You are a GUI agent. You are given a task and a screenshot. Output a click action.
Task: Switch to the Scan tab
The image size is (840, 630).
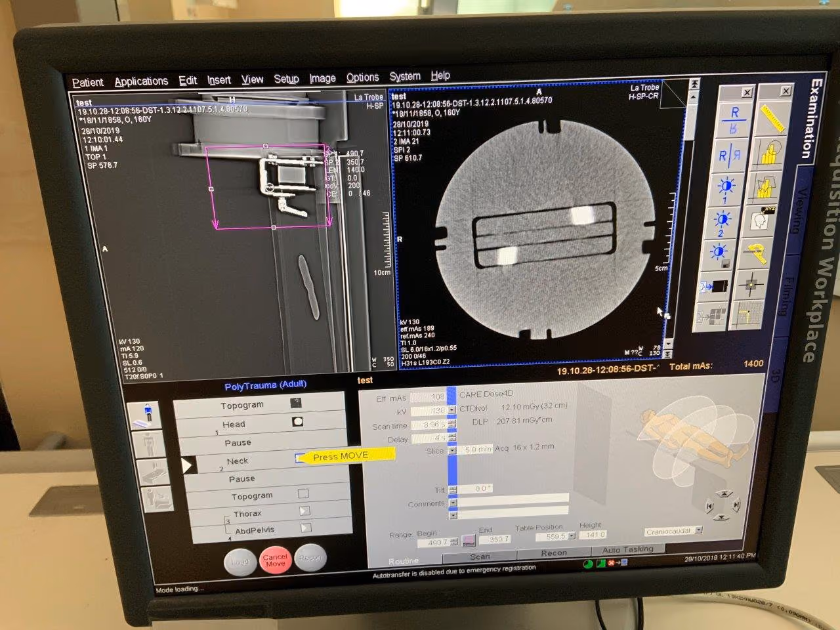coord(480,556)
